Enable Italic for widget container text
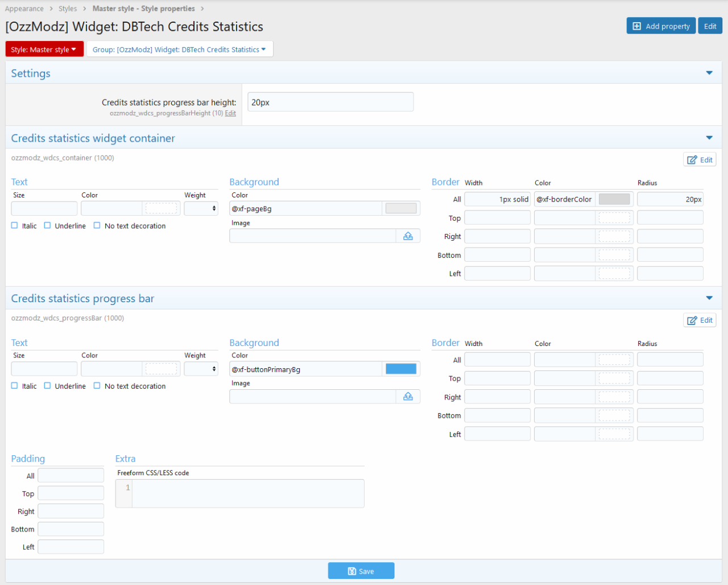Image resolution: width=728 pixels, height=585 pixels. click(15, 226)
